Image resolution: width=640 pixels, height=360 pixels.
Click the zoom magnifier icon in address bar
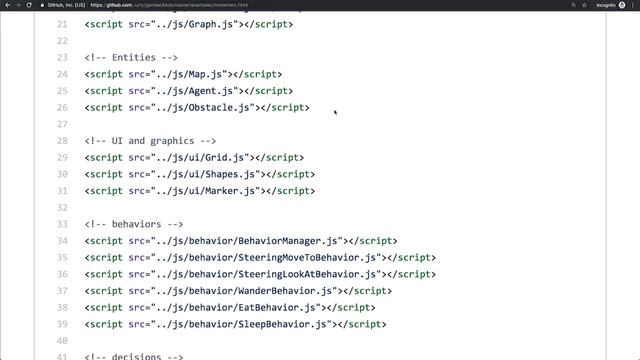573,5
